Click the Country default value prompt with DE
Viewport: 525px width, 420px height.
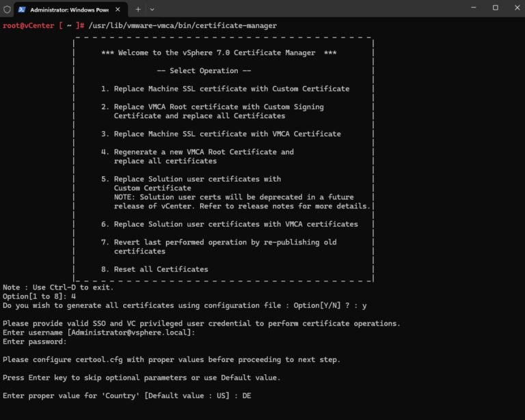[x=127, y=396]
